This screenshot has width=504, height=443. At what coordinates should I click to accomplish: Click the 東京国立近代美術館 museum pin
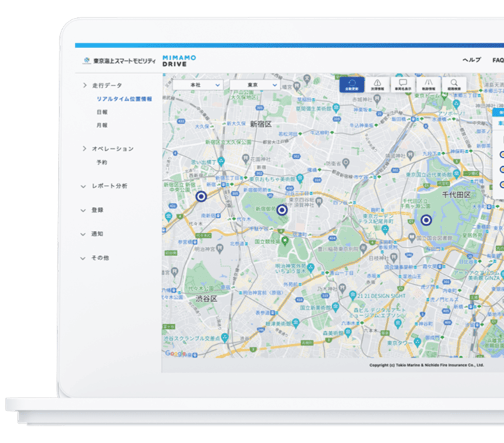point(456,174)
